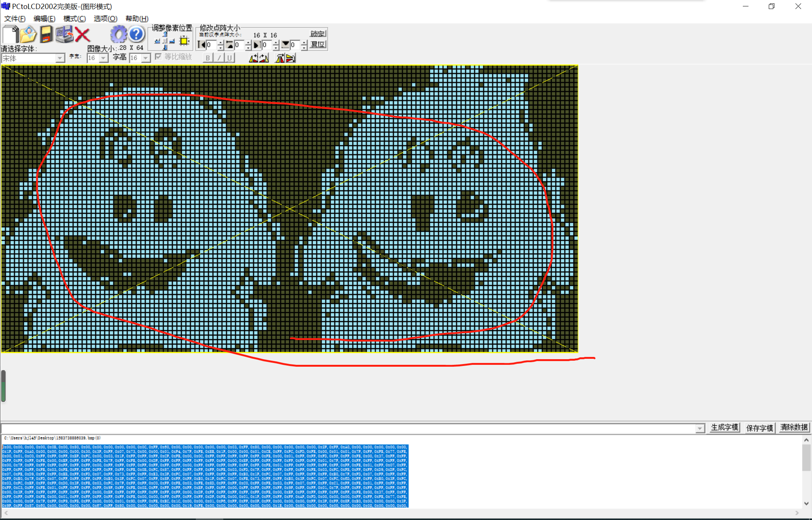Expand the dropdown beside 生成字模

pos(700,428)
